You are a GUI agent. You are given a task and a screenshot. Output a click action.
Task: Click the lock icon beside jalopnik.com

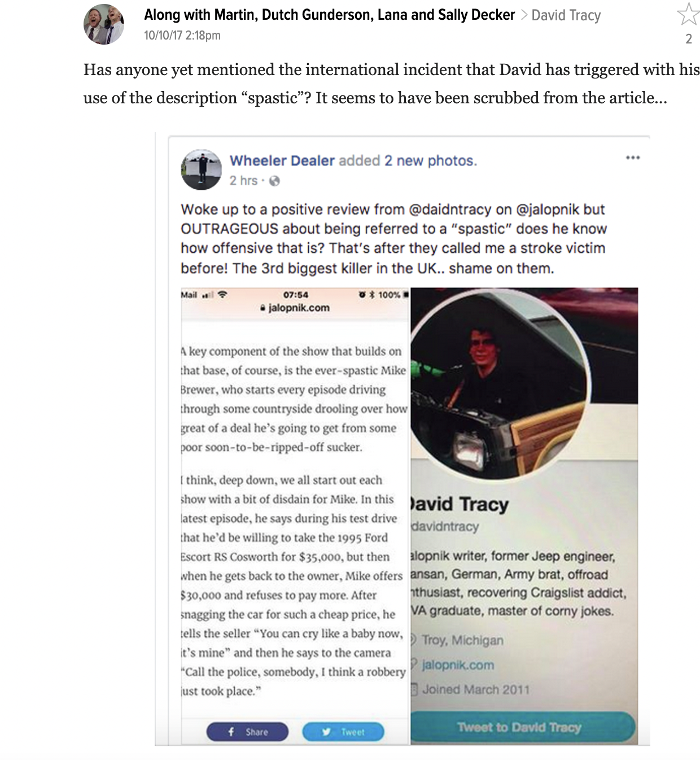(262, 308)
